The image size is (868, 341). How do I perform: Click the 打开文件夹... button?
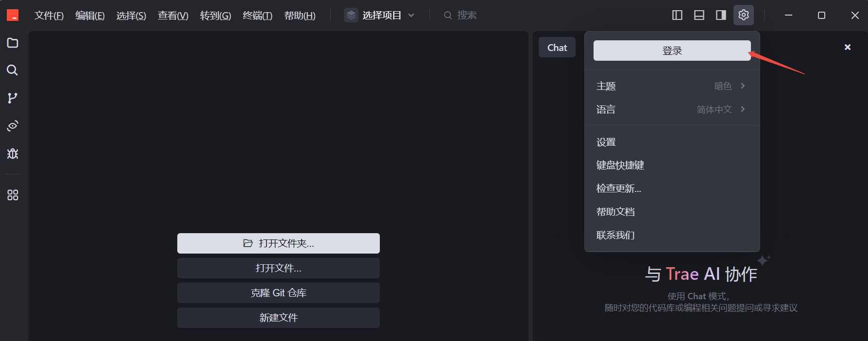(x=278, y=243)
